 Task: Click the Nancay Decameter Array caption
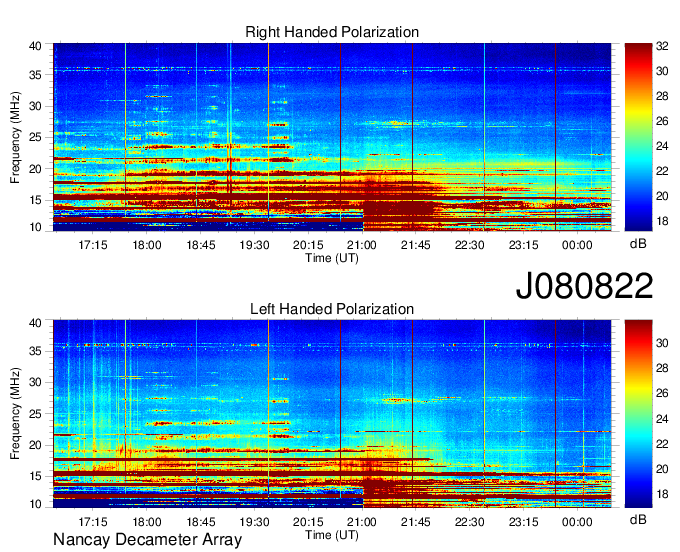pyautogui.click(x=147, y=540)
